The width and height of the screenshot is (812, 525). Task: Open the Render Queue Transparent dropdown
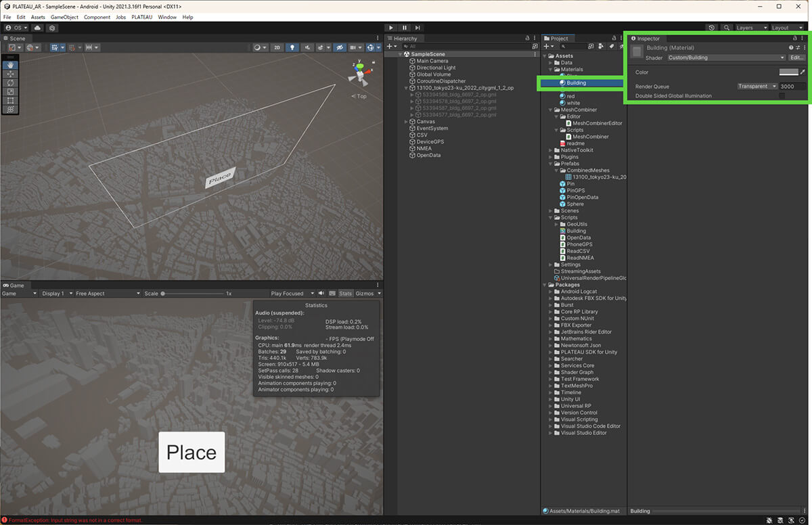pyautogui.click(x=757, y=86)
